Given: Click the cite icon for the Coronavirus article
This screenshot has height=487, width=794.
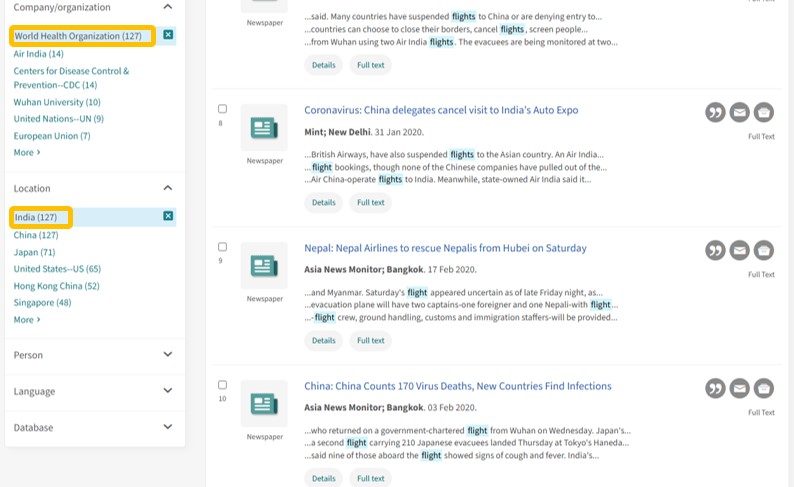Looking at the screenshot, I should (715, 112).
